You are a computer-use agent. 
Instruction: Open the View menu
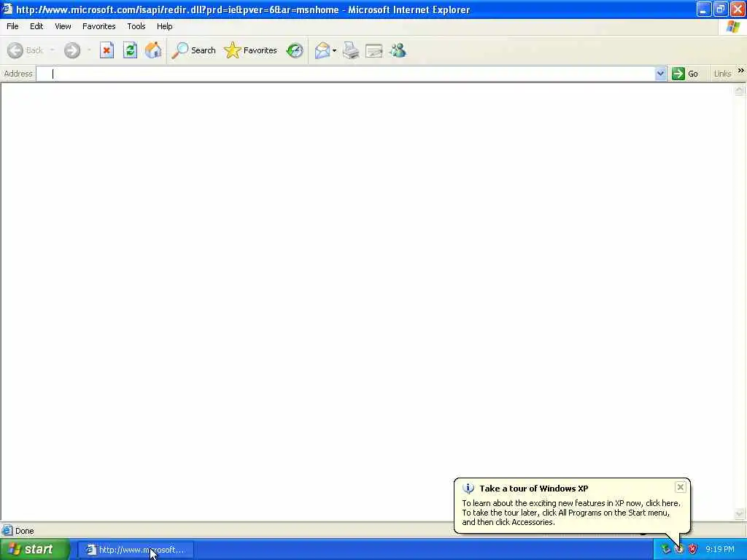63,26
